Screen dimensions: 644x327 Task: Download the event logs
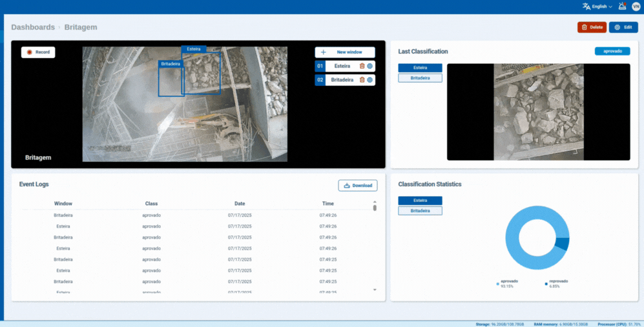click(x=358, y=186)
